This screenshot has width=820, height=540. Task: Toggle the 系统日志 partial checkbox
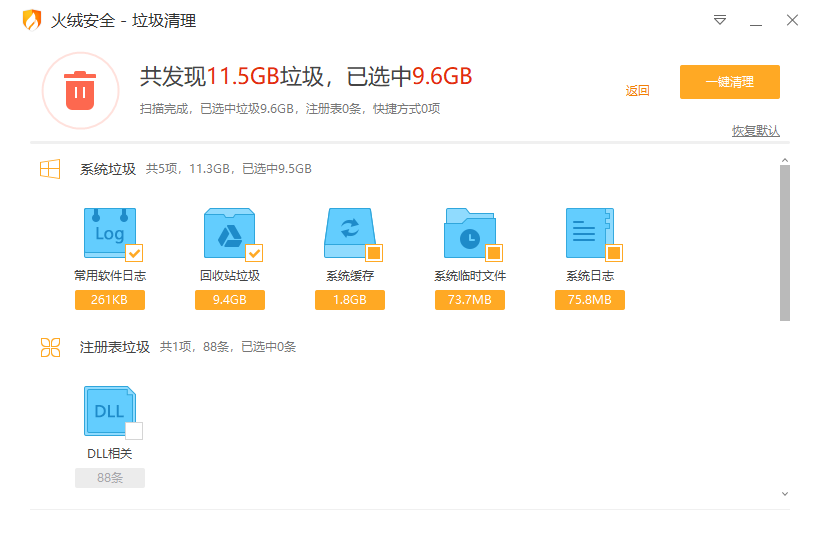(x=614, y=253)
